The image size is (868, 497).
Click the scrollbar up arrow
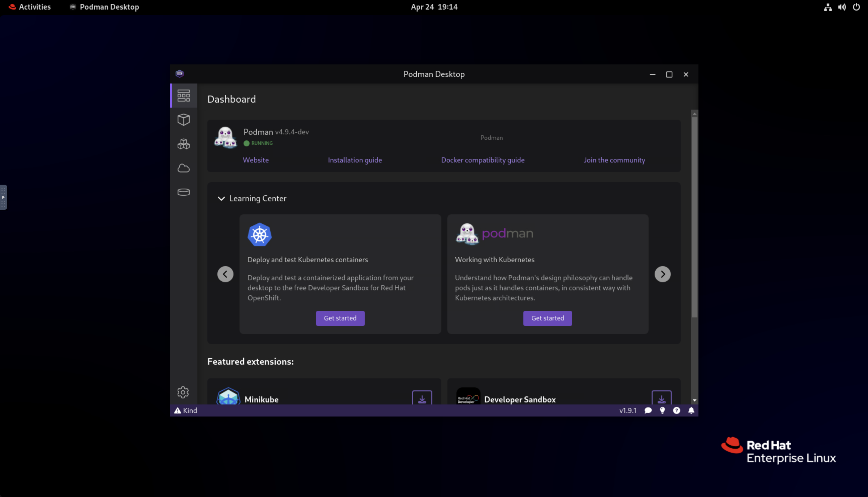[x=694, y=114]
